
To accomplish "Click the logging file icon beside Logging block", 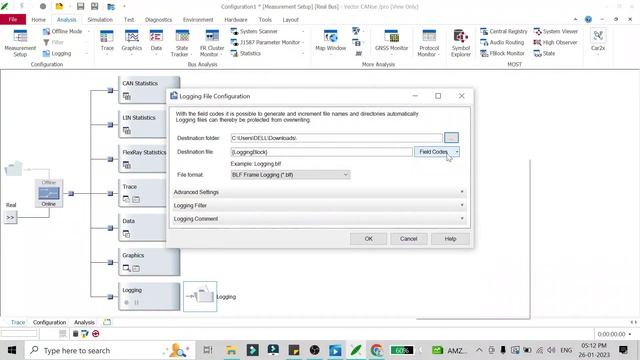I will 200,296.
